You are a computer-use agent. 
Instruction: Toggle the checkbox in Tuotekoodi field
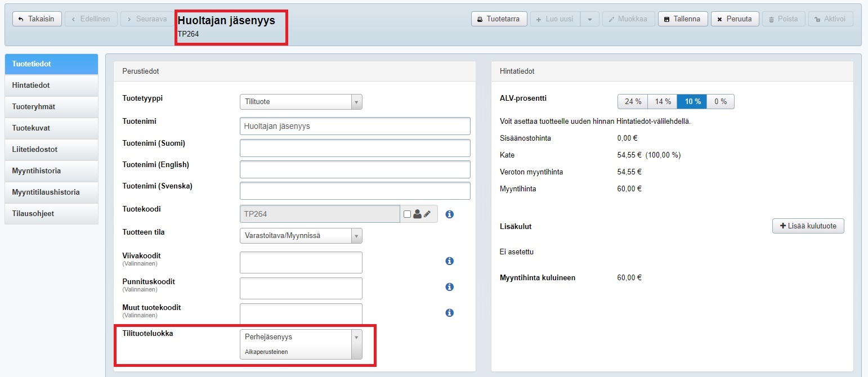tap(408, 214)
